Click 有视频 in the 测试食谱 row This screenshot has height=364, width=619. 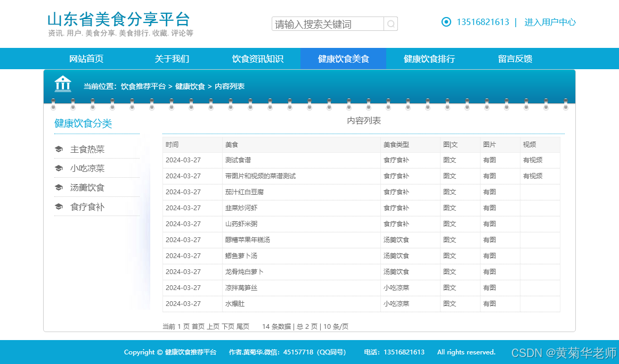coord(533,160)
